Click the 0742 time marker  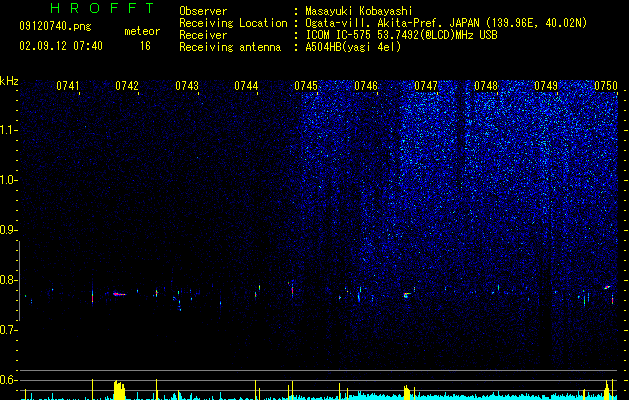click(x=127, y=86)
